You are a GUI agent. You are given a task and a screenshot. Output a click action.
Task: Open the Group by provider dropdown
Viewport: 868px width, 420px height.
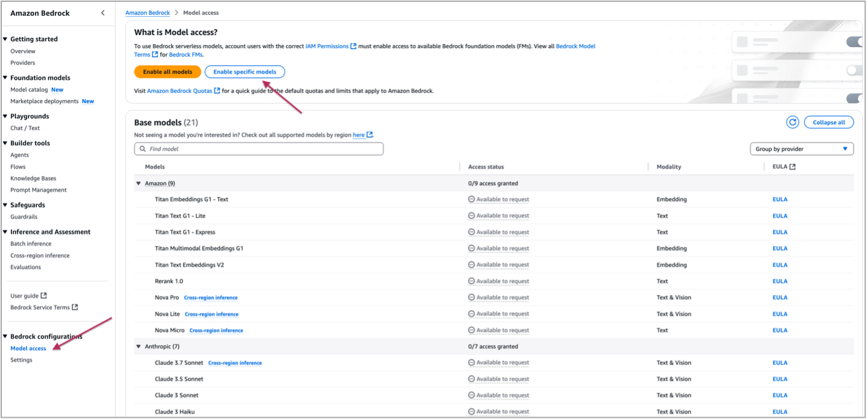(x=802, y=149)
